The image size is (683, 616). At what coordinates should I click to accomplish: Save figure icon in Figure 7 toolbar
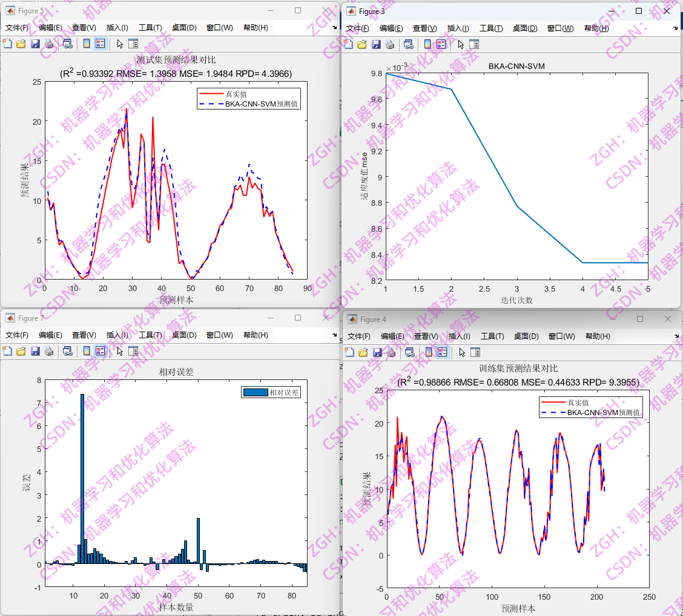pyautogui.click(x=35, y=351)
